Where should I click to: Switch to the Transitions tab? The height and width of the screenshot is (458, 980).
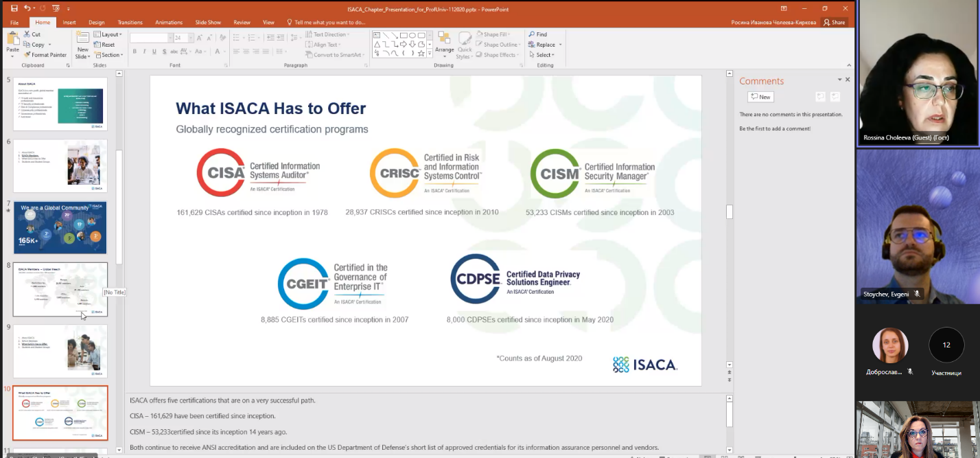point(130,23)
